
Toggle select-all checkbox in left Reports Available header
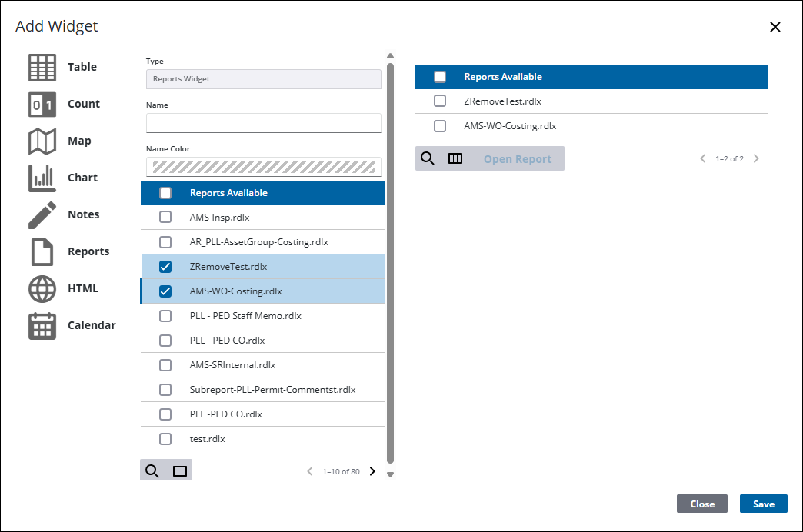pyautogui.click(x=165, y=193)
